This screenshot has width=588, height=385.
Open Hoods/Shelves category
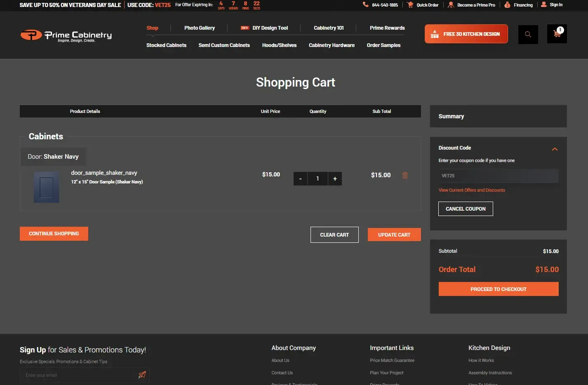point(279,45)
